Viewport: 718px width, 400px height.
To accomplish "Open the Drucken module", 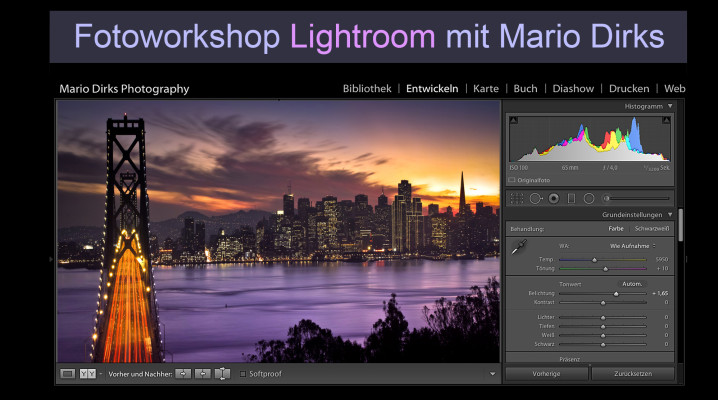I will [x=629, y=89].
